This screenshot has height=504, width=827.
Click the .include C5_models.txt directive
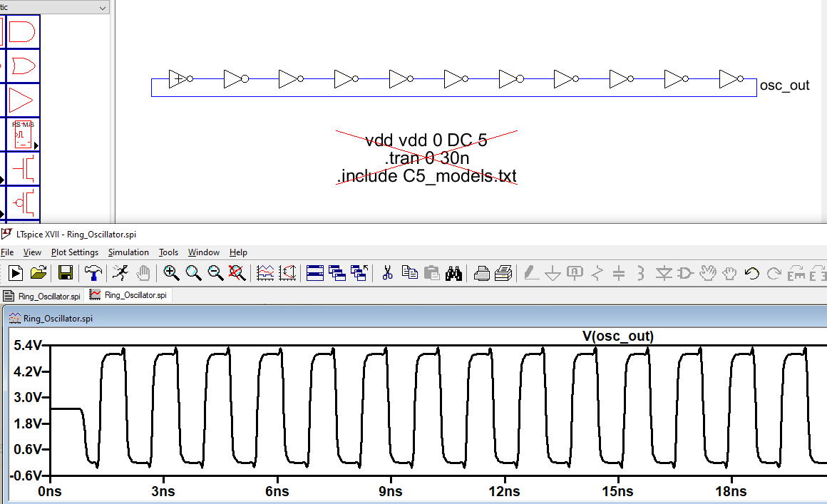(x=426, y=175)
